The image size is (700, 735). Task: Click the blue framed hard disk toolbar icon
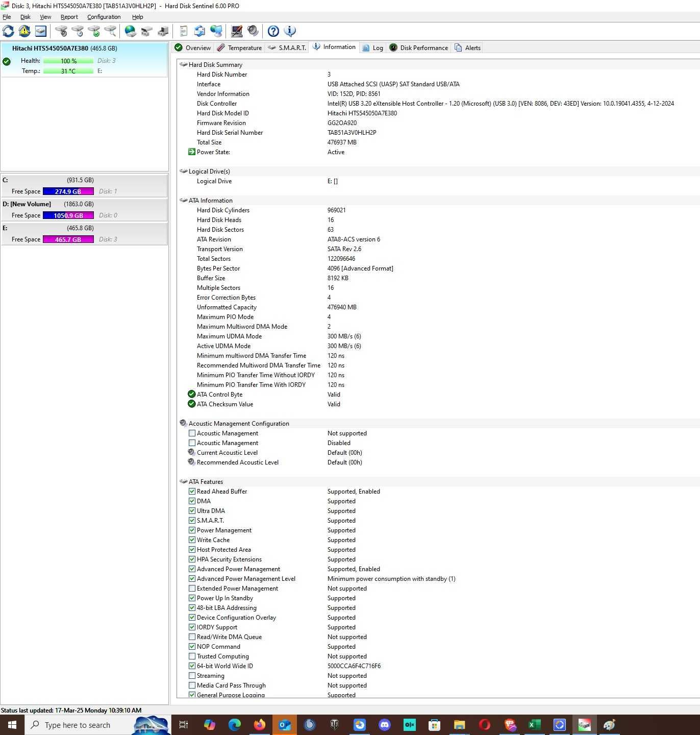coord(41,31)
